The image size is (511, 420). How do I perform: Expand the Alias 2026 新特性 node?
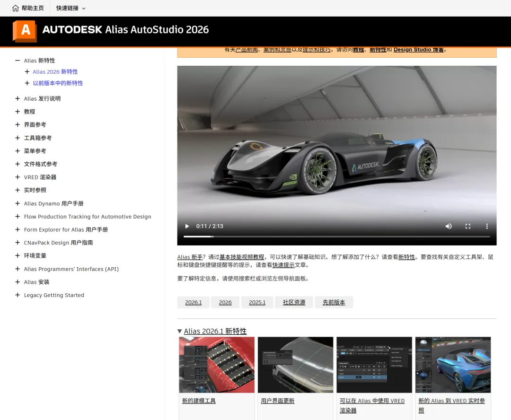pyautogui.click(x=27, y=72)
